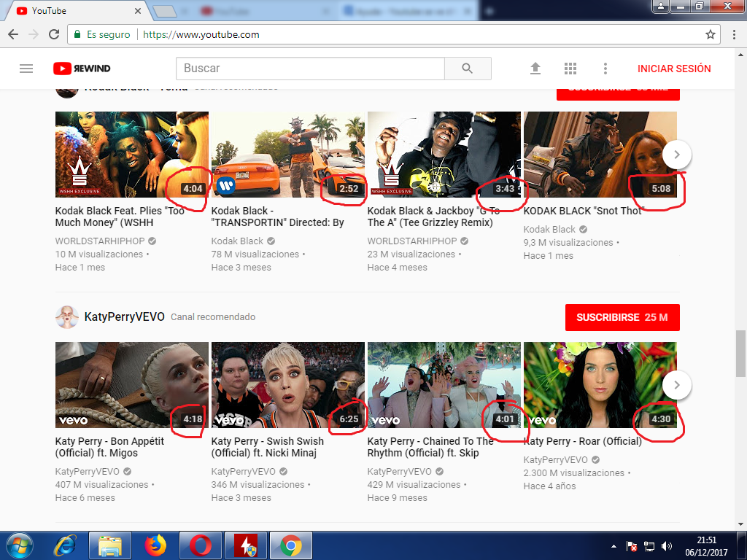Image resolution: width=747 pixels, height=560 pixels.
Task: Open the Swish Swish video thumbnail
Action: [287, 385]
